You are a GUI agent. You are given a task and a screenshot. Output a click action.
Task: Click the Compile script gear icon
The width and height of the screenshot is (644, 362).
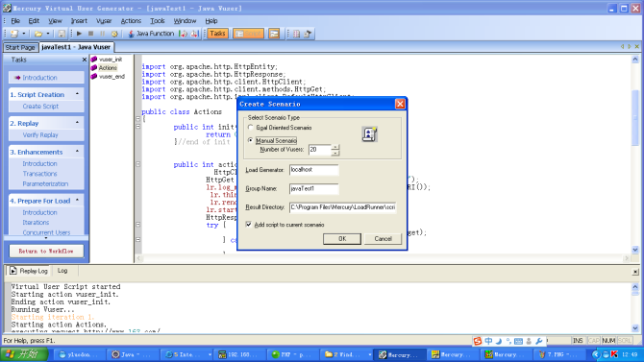click(114, 34)
